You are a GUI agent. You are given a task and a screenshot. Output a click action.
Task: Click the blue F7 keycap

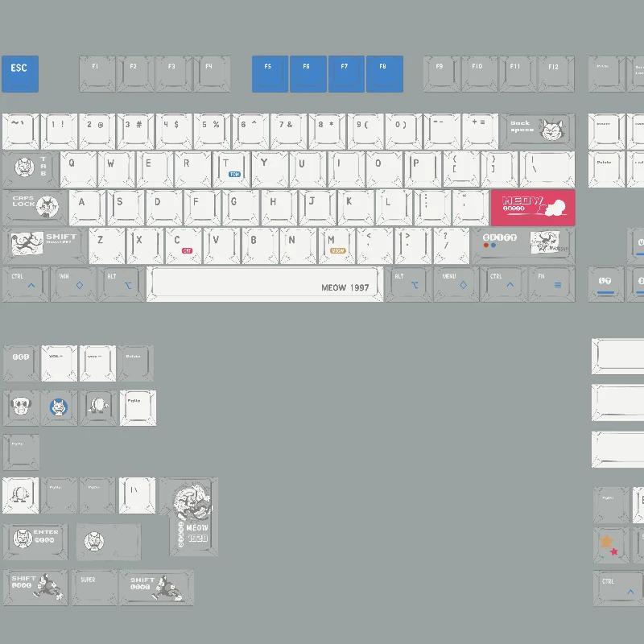(x=346, y=74)
